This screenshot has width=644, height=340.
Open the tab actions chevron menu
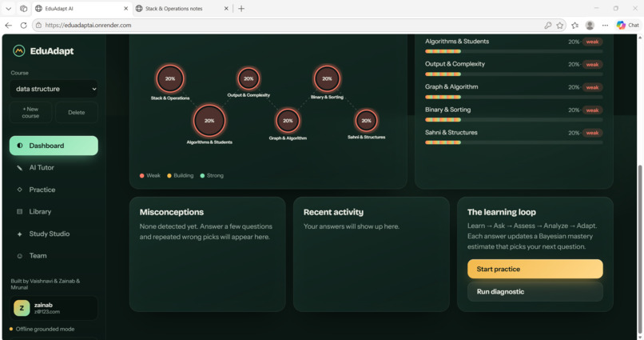[x=8, y=8]
